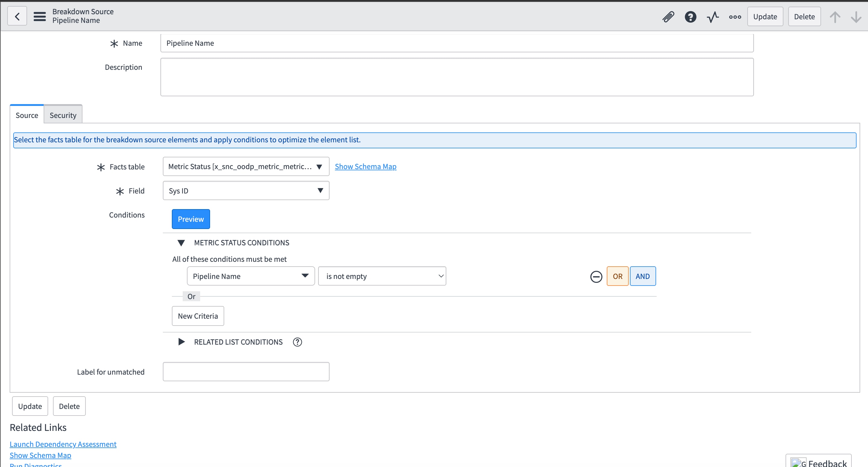The height and width of the screenshot is (467, 868).
Task: Select the Source tab
Action: [26, 115]
